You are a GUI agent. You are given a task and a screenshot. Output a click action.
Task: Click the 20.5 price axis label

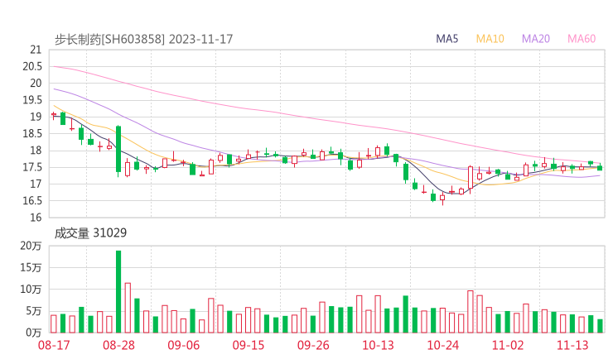tap(32, 67)
